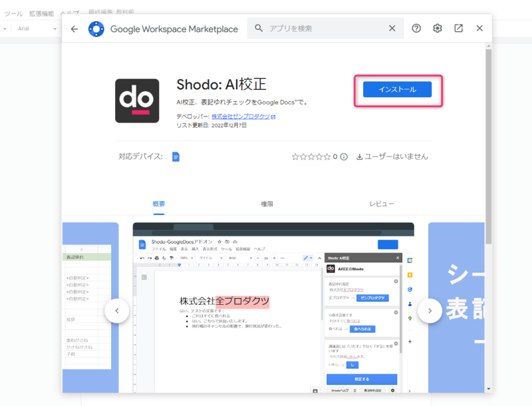532x406 pixels.
Task: Open the ツール menu in Docs
Action: pyautogui.click(x=13, y=13)
